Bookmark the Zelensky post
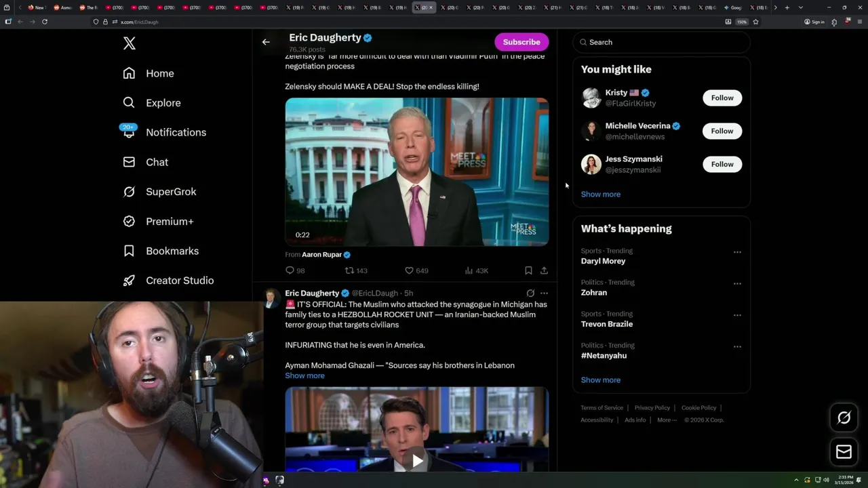The width and height of the screenshot is (868, 488). pyautogui.click(x=528, y=270)
